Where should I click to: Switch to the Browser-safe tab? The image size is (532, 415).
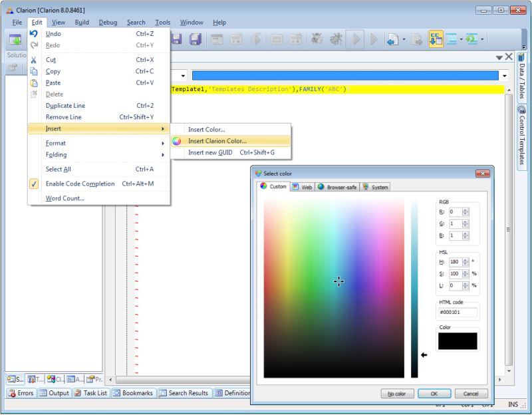[x=337, y=187]
